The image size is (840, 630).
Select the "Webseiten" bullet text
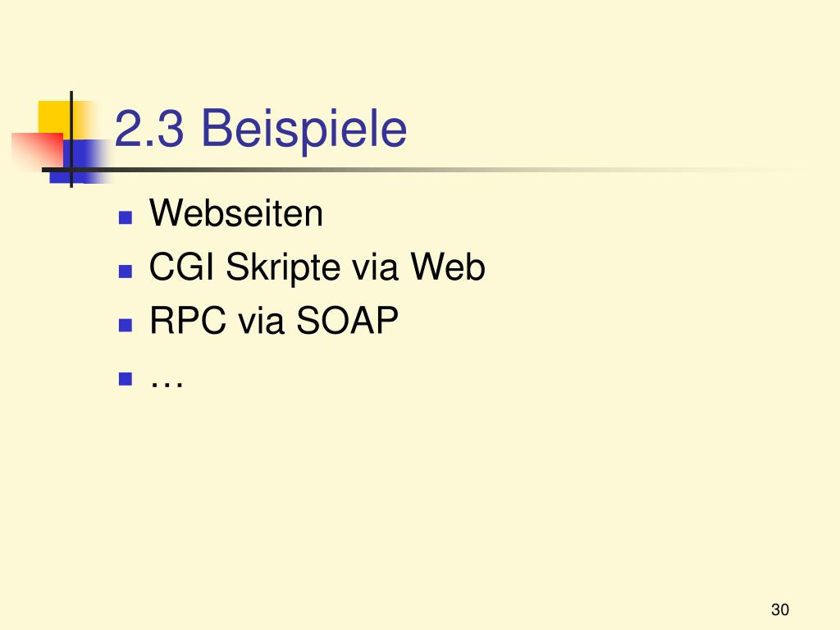coord(236,215)
